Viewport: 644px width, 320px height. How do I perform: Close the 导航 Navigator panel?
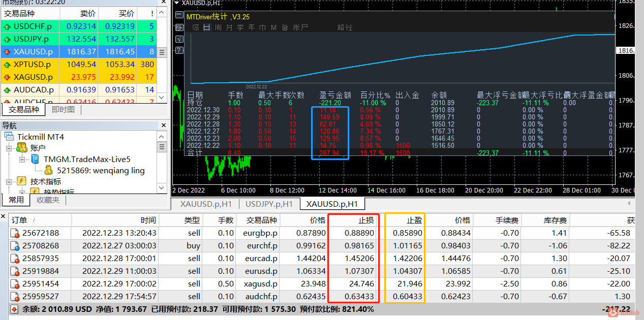(163, 125)
